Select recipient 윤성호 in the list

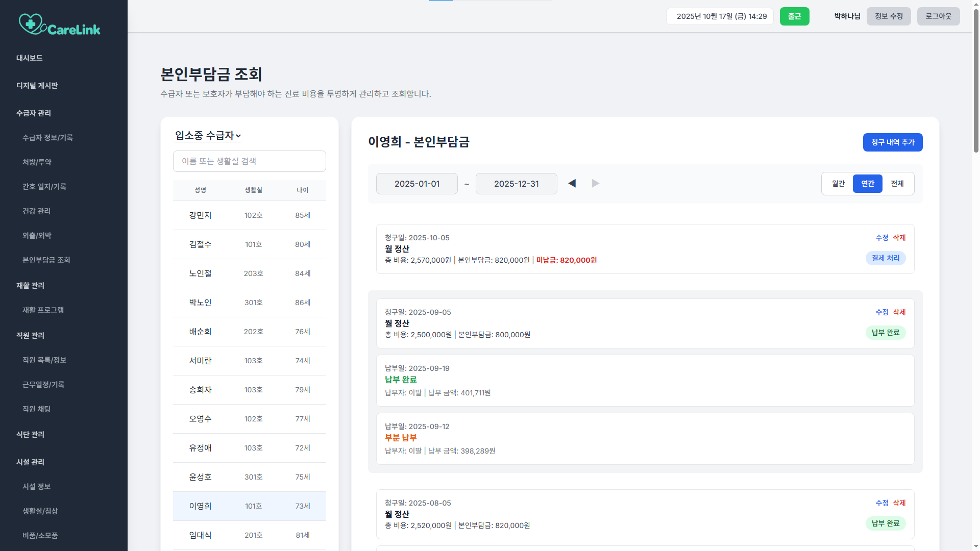click(x=250, y=477)
